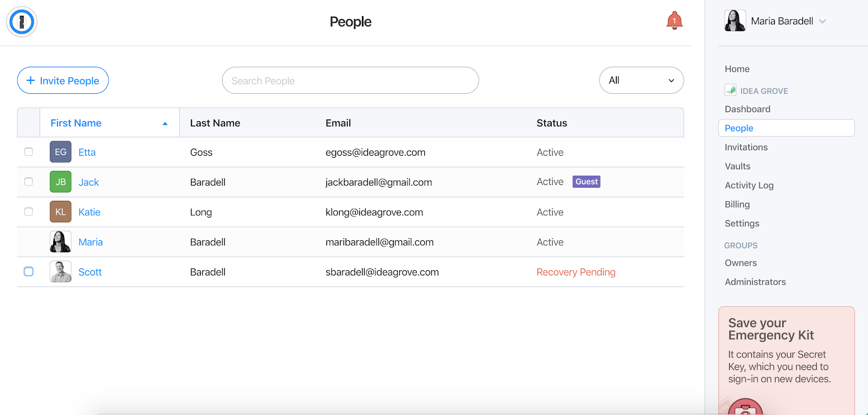The image size is (868, 415).
Task: Open the Owners group
Action: (x=741, y=263)
